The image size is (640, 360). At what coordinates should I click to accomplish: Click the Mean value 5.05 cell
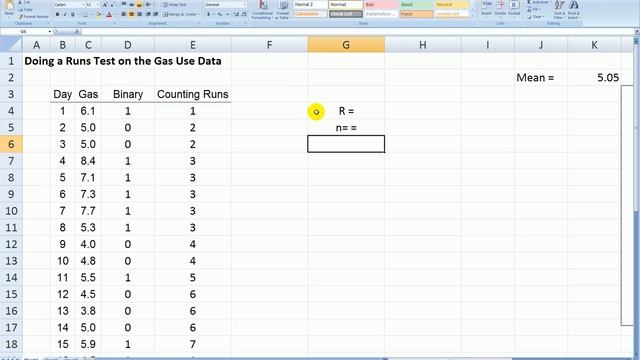(x=594, y=78)
